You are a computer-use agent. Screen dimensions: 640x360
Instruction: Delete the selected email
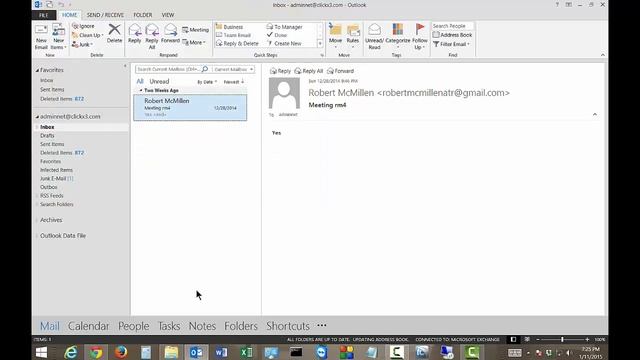pos(115,34)
